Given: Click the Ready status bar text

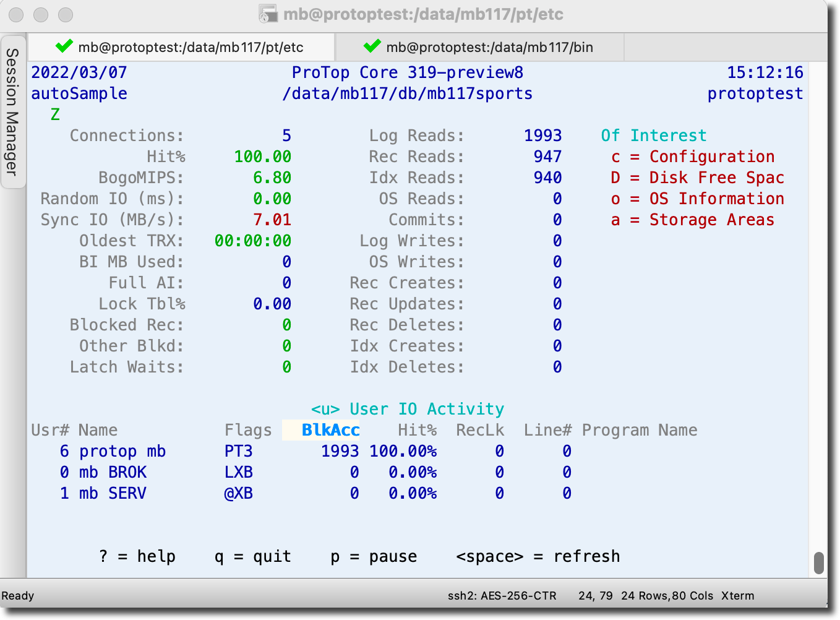Looking at the screenshot, I should (x=18, y=596).
